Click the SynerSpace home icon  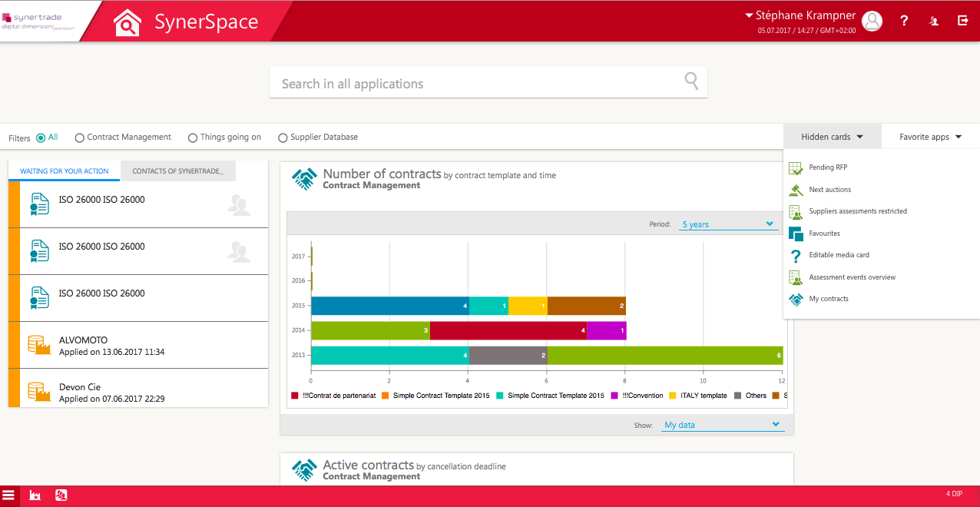point(127,21)
